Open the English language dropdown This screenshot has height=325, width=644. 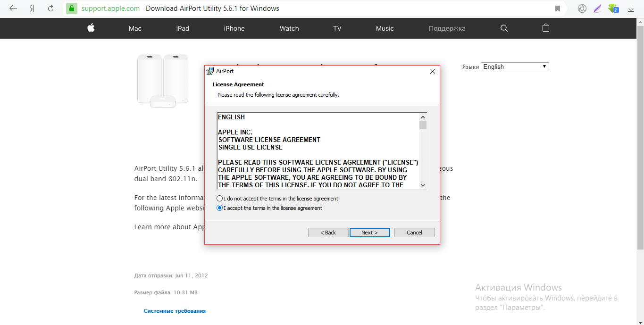tap(515, 67)
